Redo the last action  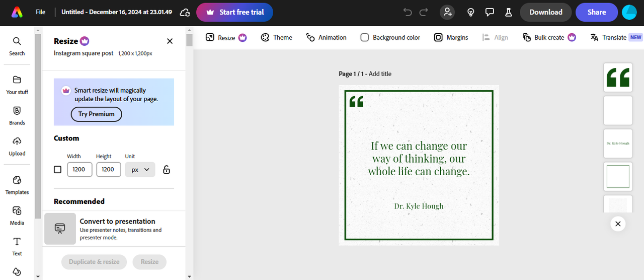[424, 12]
